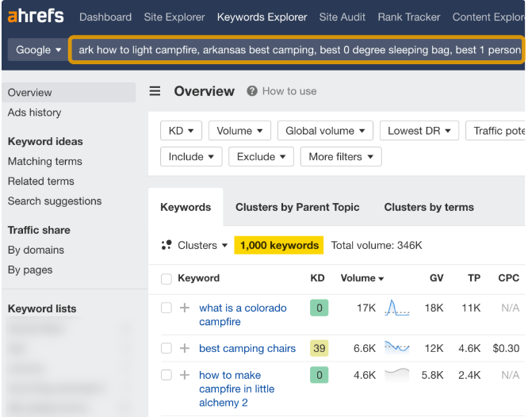
Task: Open the best camping chairs keyword link
Action: coord(247,348)
